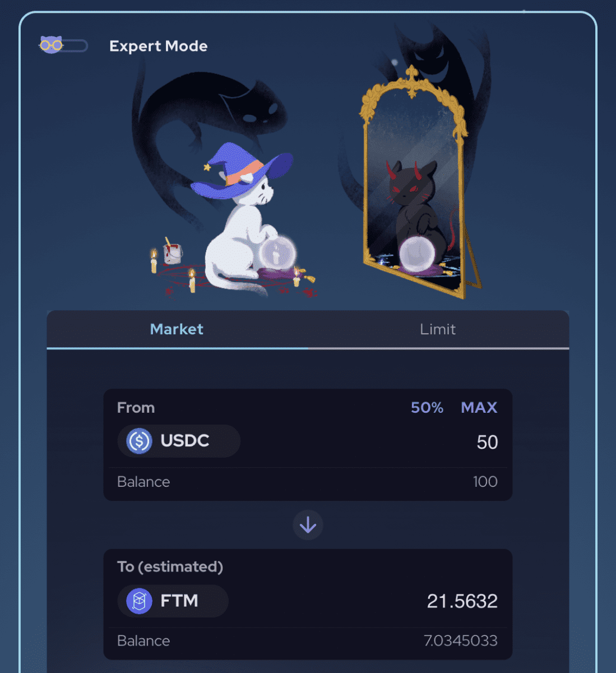Use MAX balance for swap
616x673 pixels.
[479, 408]
